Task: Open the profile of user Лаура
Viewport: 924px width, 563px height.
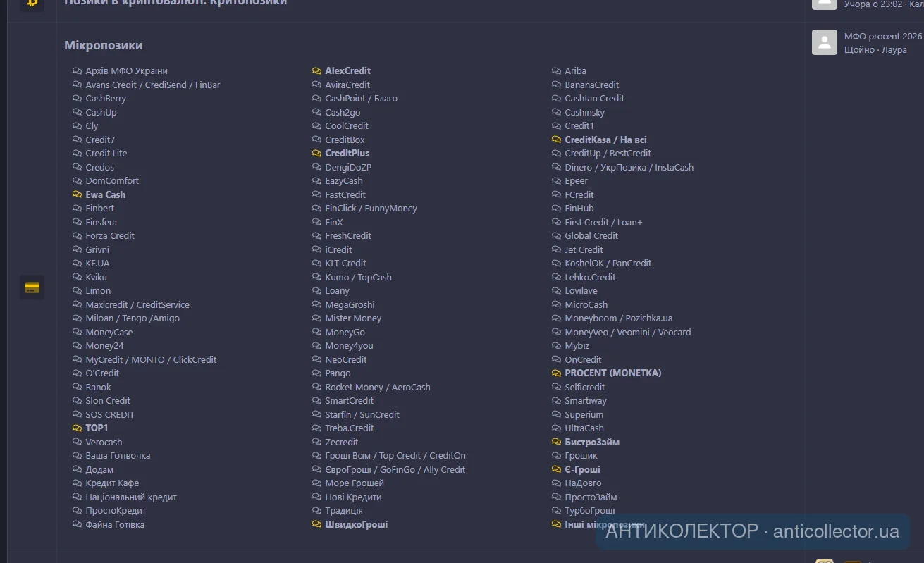Action: (893, 50)
